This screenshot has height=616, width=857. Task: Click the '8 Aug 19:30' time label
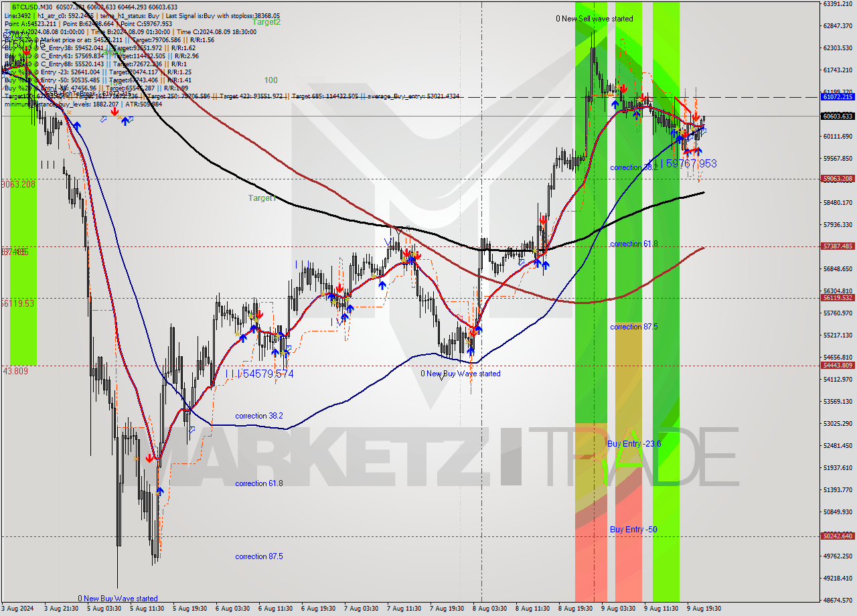point(575,609)
